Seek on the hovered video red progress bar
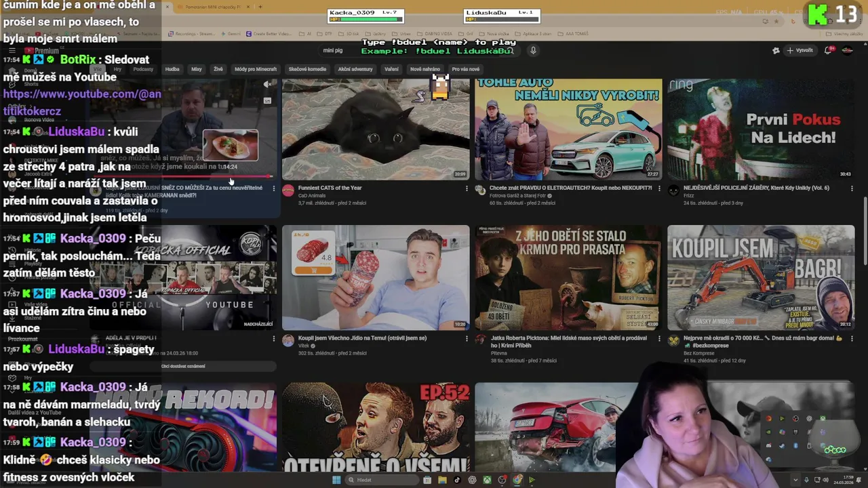The image size is (868, 488). coord(218,177)
